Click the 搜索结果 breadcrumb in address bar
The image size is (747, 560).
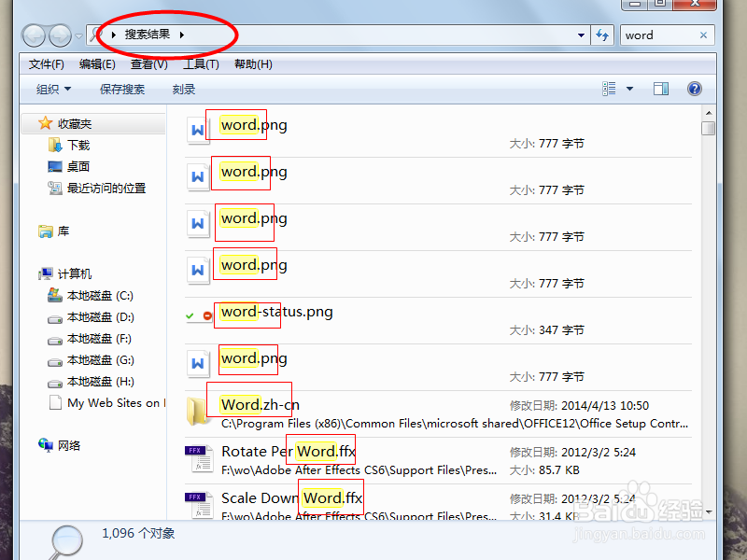pos(148,35)
